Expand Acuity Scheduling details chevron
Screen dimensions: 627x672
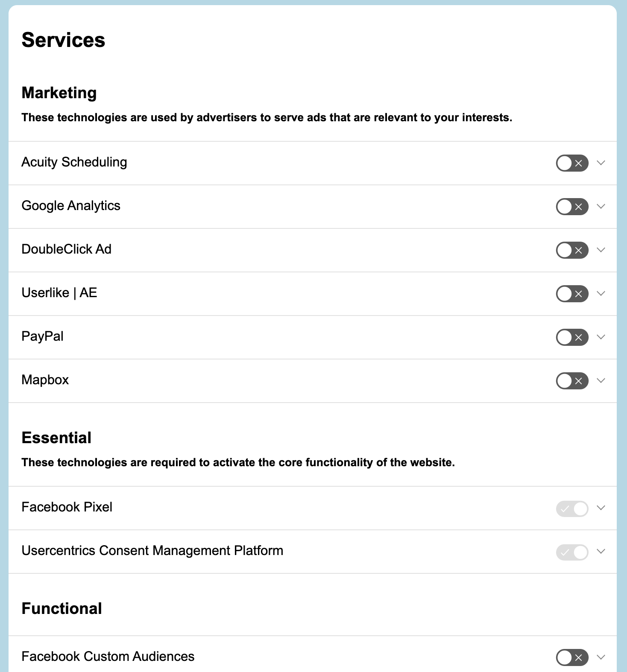tap(601, 163)
